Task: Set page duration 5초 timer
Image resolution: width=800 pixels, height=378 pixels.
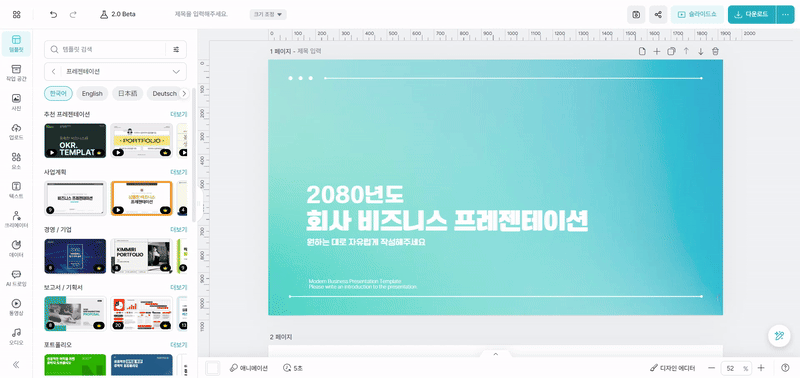Action: click(292, 368)
